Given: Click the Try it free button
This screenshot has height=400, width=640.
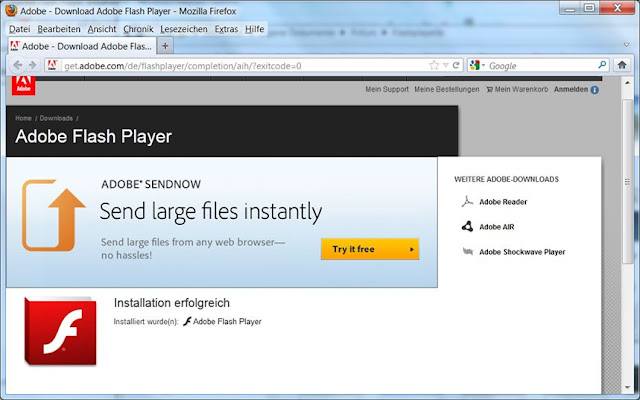Looking at the screenshot, I should [370, 249].
